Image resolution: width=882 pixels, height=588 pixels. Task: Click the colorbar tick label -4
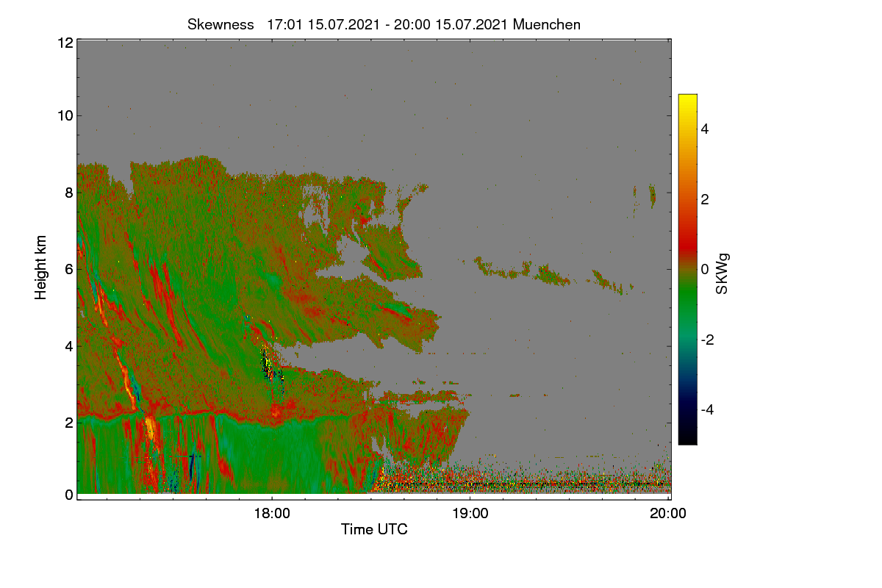coord(709,409)
